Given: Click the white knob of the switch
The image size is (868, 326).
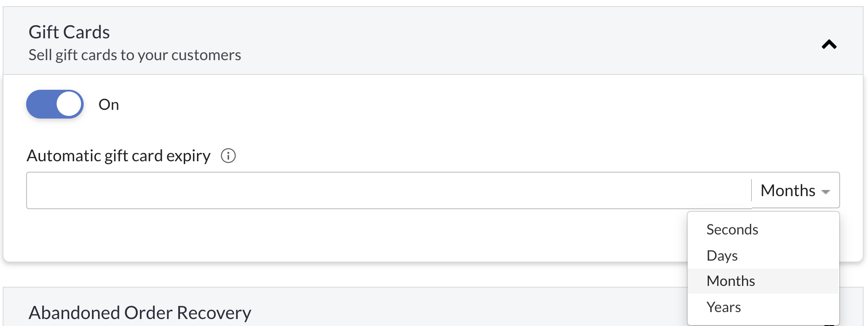Looking at the screenshot, I should point(69,104).
